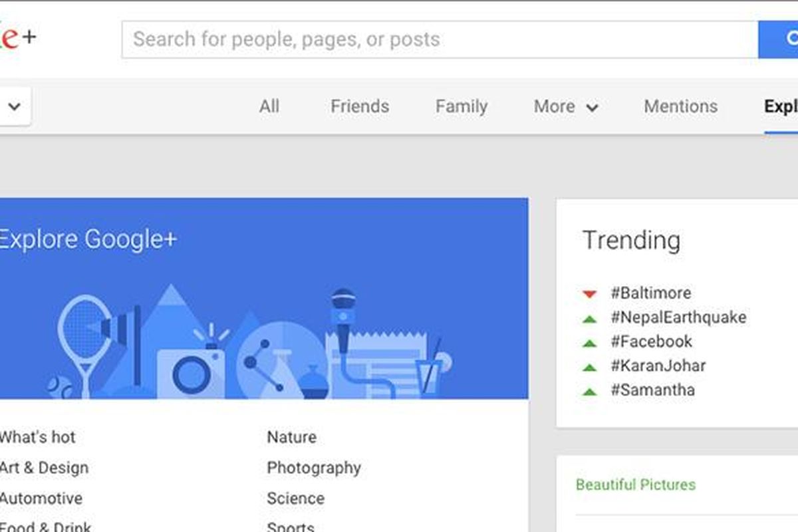Open the Mentions tab

pos(680,106)
